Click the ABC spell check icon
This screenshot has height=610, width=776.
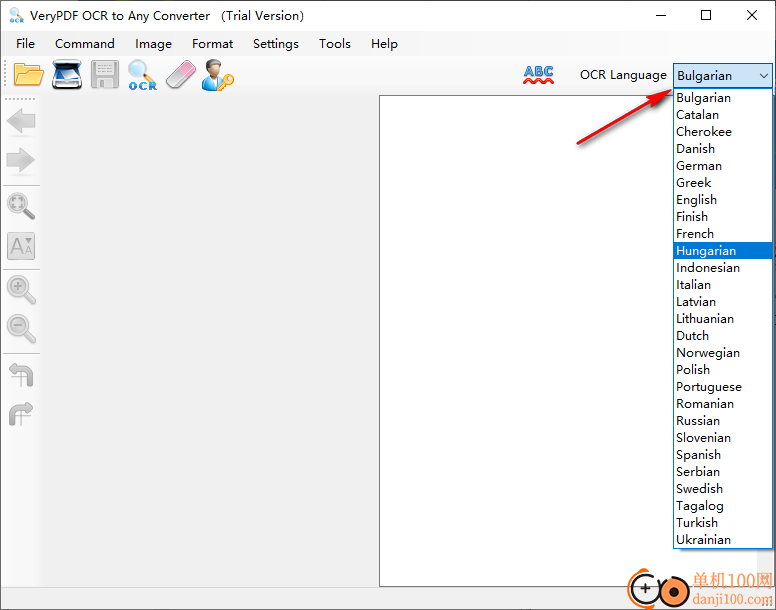click(538, 75)
